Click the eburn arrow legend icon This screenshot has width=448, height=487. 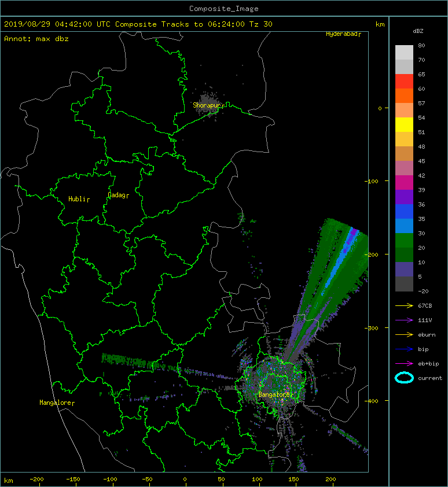(404, 334)
